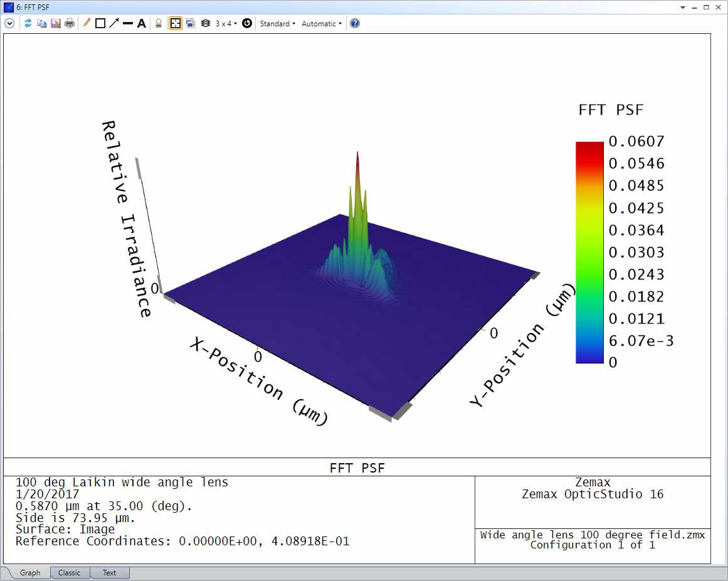Click the '0.5870 µm at 35.00 (deg).' line

pyautogui.click(x=104, y=506)
